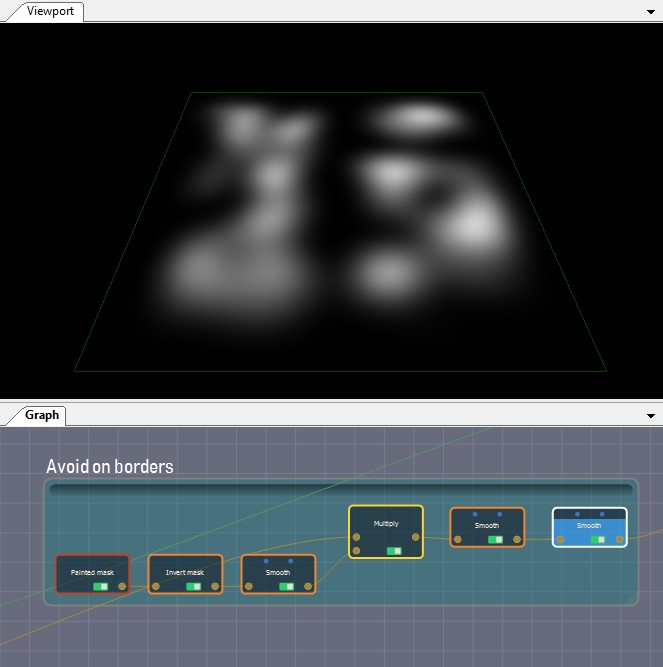Image resolution: width=663 pixels, height=667 pixels.
Task: Switch to the Graph tab
Action: [x=42, y=415]
